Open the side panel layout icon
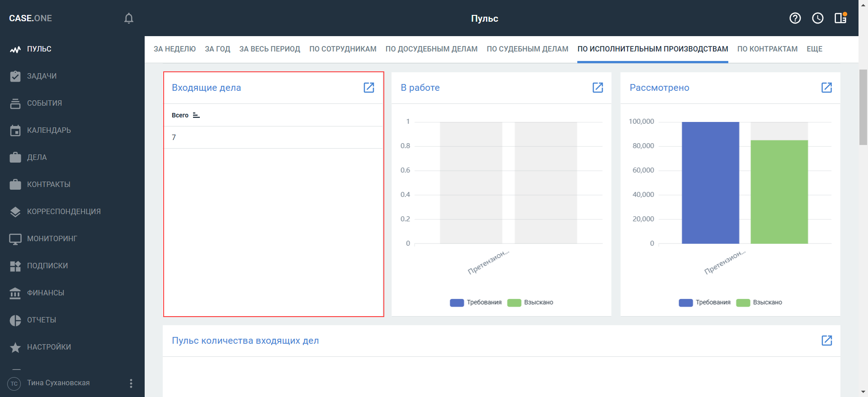Viewport: 868px width, 397px height. [x=840, y=18]
